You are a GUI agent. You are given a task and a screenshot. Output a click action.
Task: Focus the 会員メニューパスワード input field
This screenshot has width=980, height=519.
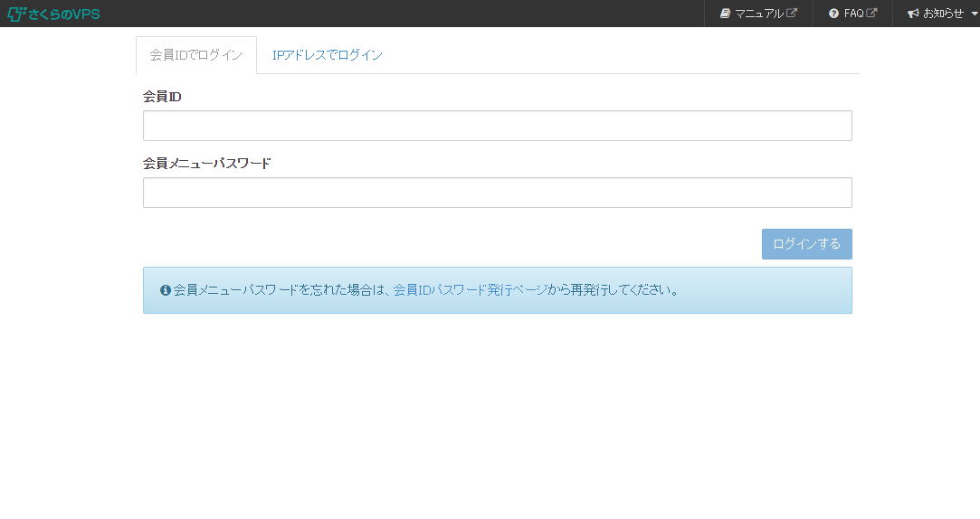[x=497, y=193]
